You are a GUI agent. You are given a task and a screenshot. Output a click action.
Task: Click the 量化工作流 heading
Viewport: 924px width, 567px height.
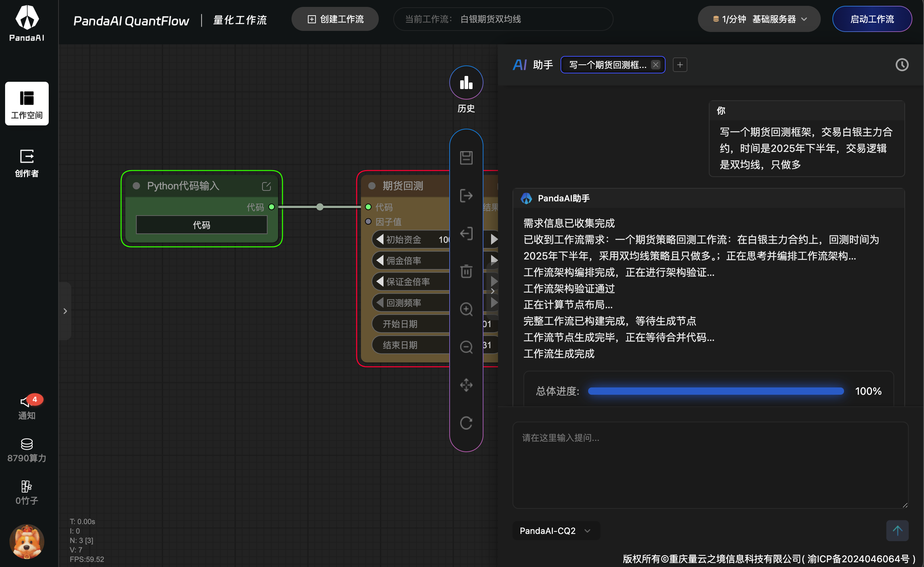(x=240, y=20)
